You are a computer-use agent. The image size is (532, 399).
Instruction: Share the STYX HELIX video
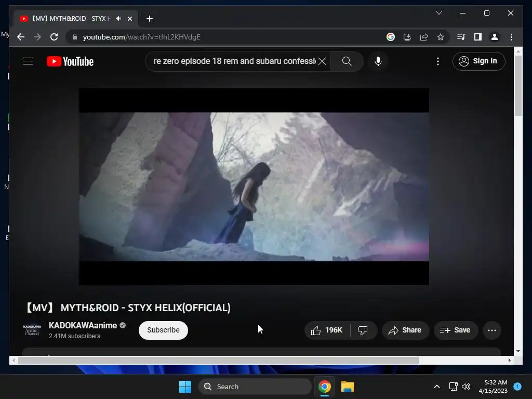(405, 330)
